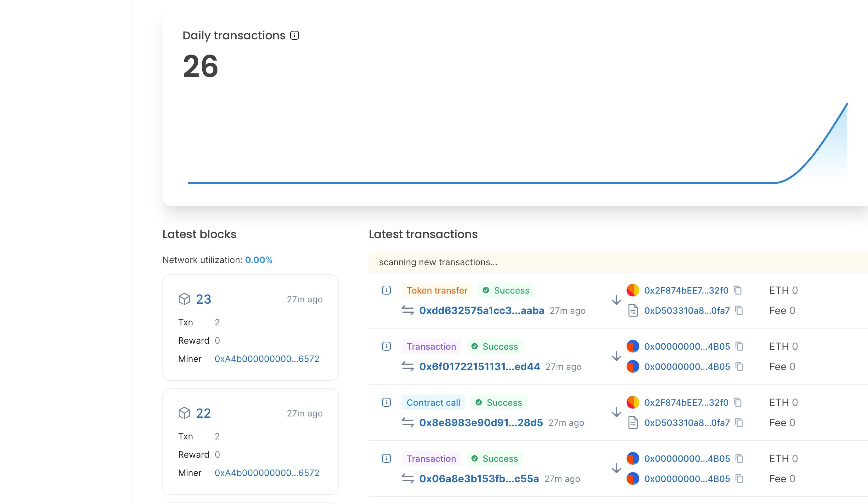868x504 pixels.
Task: Click the block 23 cube icon
Action: point(184,299)
